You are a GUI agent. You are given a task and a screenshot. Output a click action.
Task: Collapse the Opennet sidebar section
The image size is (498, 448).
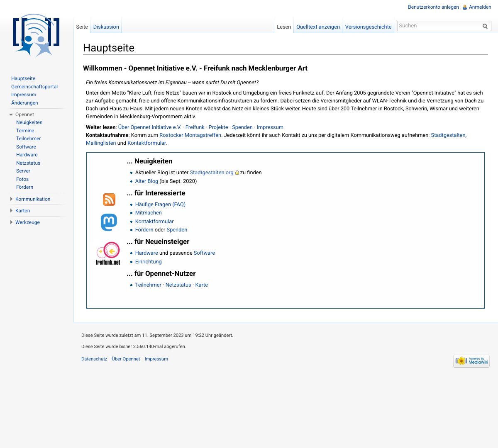click(11, 114)
